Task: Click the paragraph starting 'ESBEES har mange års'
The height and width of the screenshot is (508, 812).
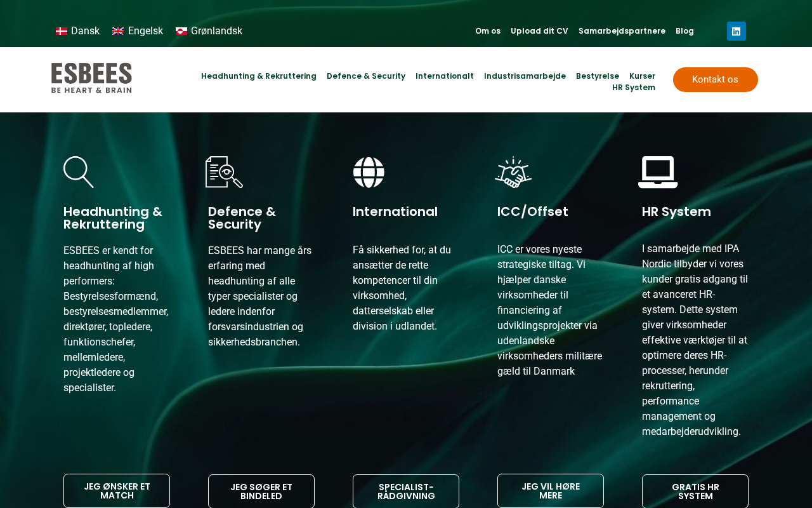Action: 260,297
